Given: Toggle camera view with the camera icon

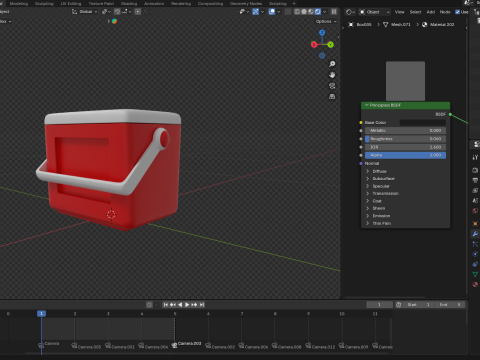Looking at the screenshot, I should tap(332, 86).
